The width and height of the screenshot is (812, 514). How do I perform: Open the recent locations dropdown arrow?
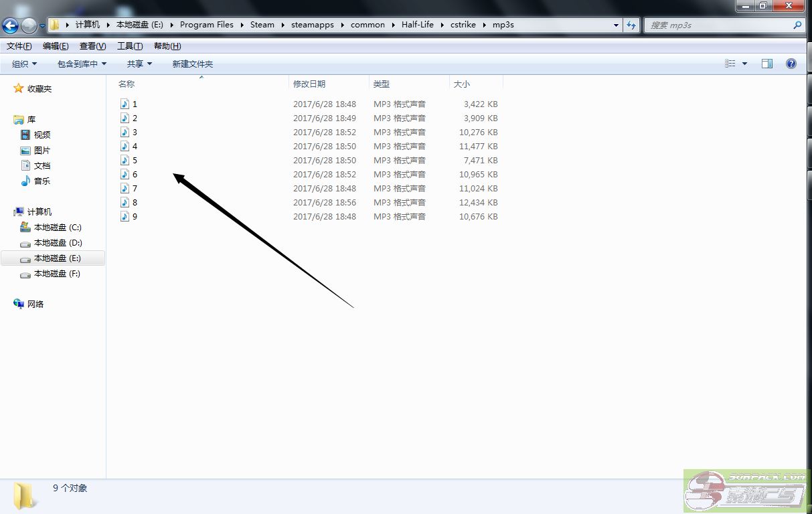coord(43,26)
